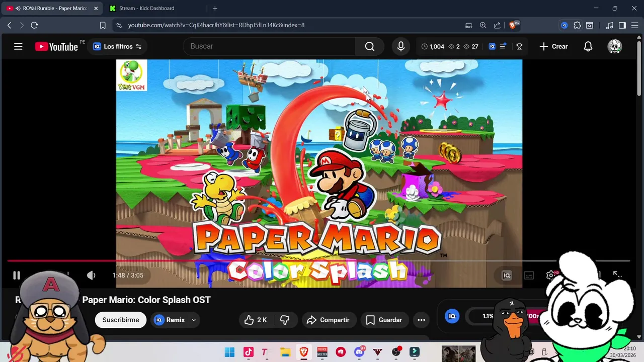This screenshot has height=362, width=644.
Task: Open the Brave main hamburger menu
Action: tap(635, 25)
